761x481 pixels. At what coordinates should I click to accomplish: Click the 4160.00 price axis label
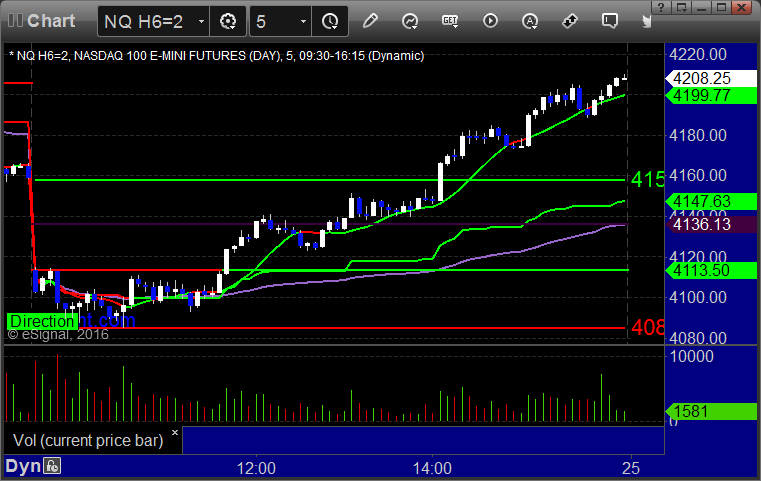[698, 175]
